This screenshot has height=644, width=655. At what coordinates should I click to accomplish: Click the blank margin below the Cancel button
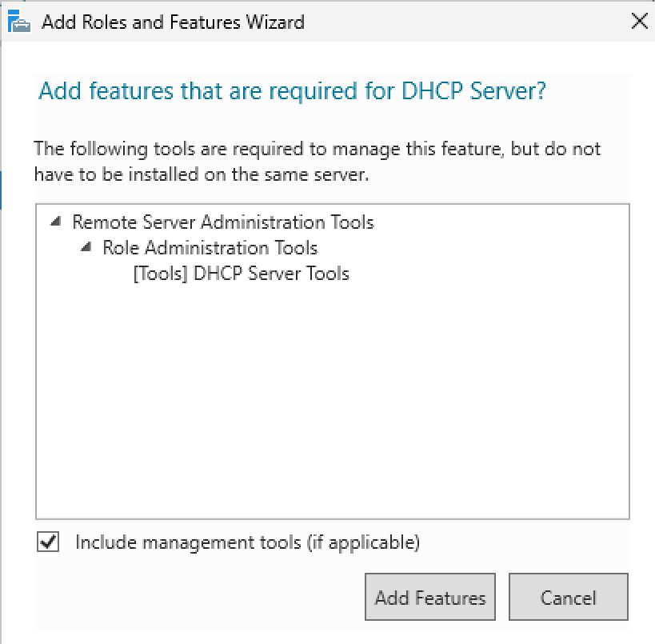(568, 632)
